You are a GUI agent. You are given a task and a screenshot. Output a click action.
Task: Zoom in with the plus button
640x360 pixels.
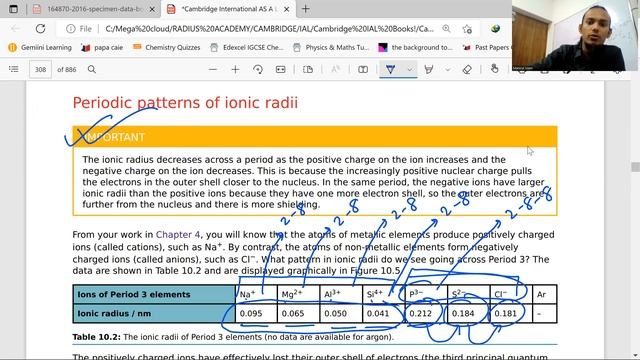tap(235, 69)
